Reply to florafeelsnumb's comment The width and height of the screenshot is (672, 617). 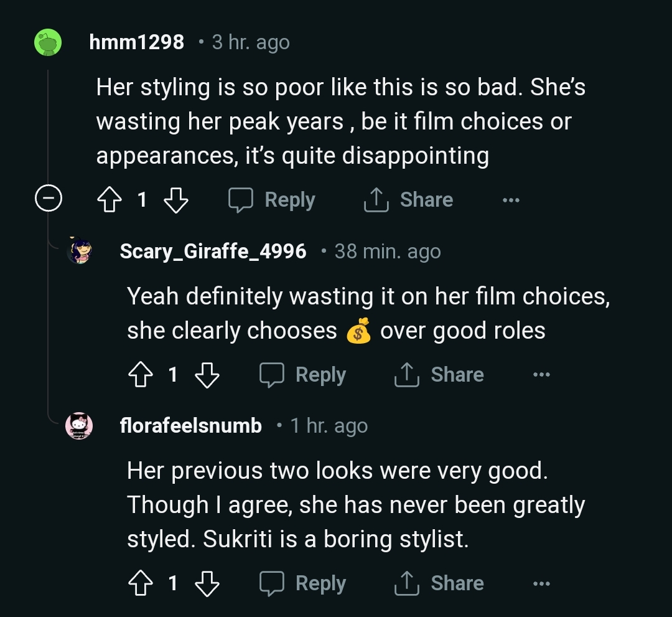[303, 583]
